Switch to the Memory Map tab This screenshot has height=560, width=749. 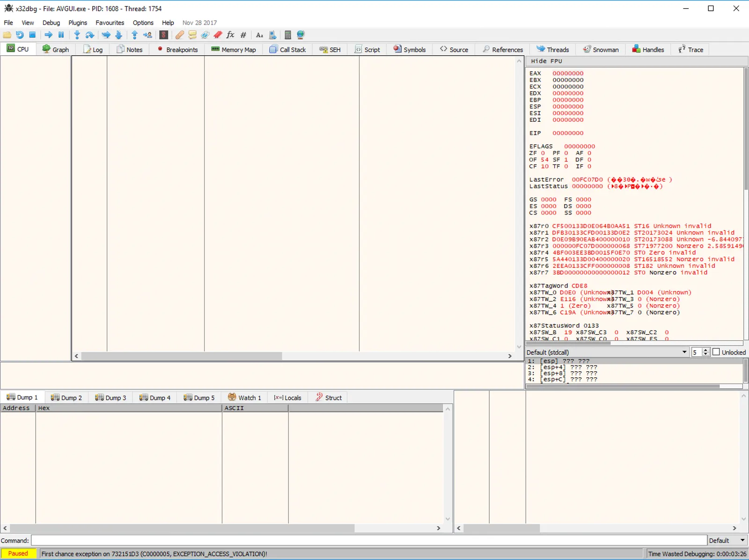tap(234, 49)
